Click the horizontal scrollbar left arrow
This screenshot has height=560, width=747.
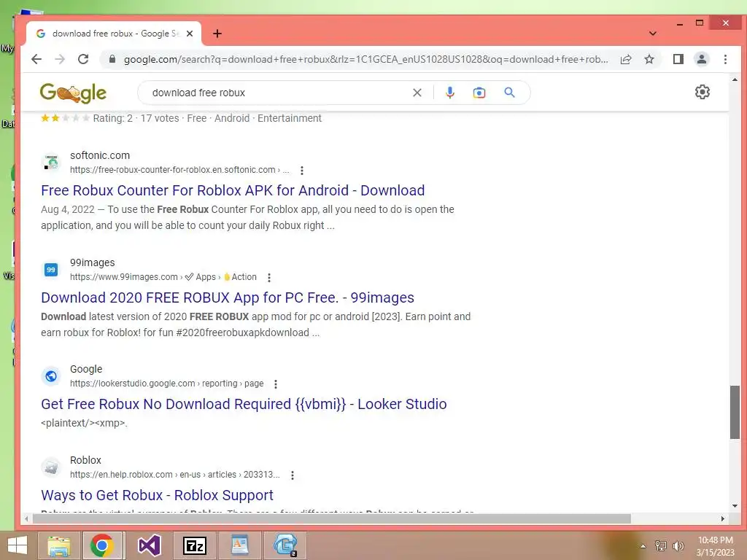click(27, 518)
